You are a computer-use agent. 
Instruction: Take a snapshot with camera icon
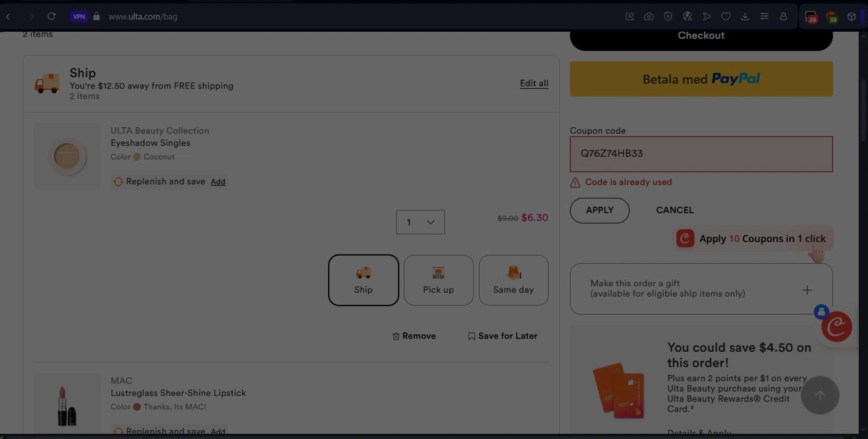pos(649,17)
